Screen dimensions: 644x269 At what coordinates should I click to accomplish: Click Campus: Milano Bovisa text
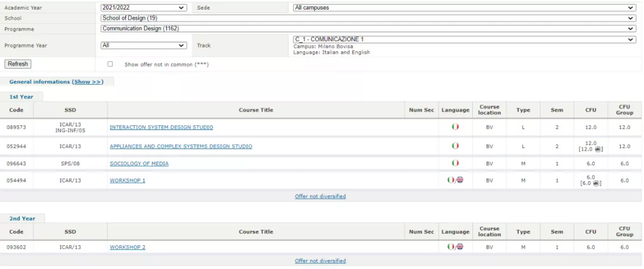[323, 47]
